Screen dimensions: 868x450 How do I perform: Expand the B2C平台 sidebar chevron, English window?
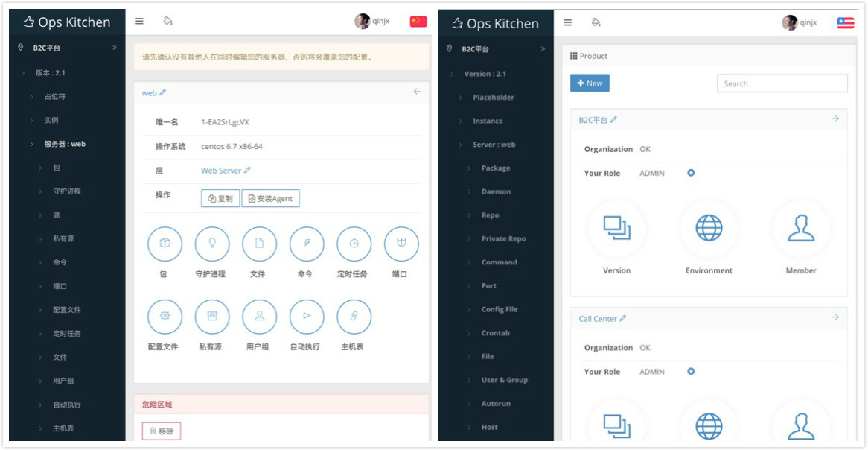pos(543,48)
